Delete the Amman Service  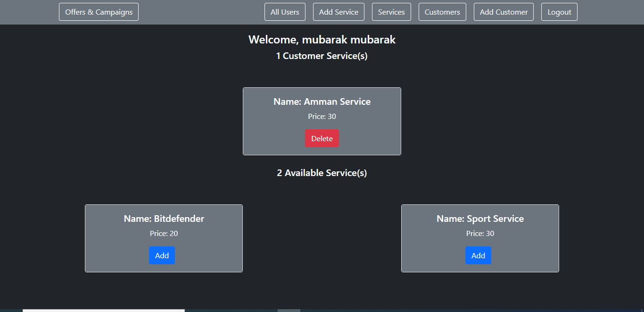tap(322, 138)
